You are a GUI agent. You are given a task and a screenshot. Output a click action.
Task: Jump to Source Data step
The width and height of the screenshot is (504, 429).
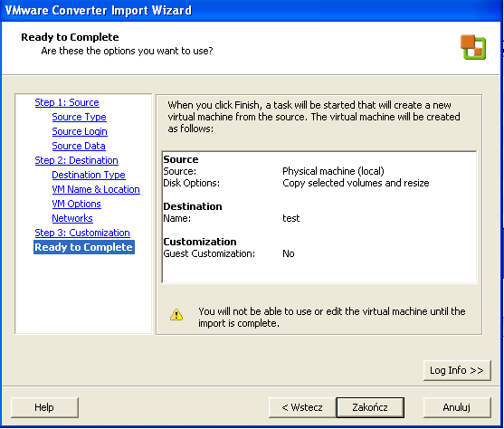pyautogui.click(x=79, y=146)
